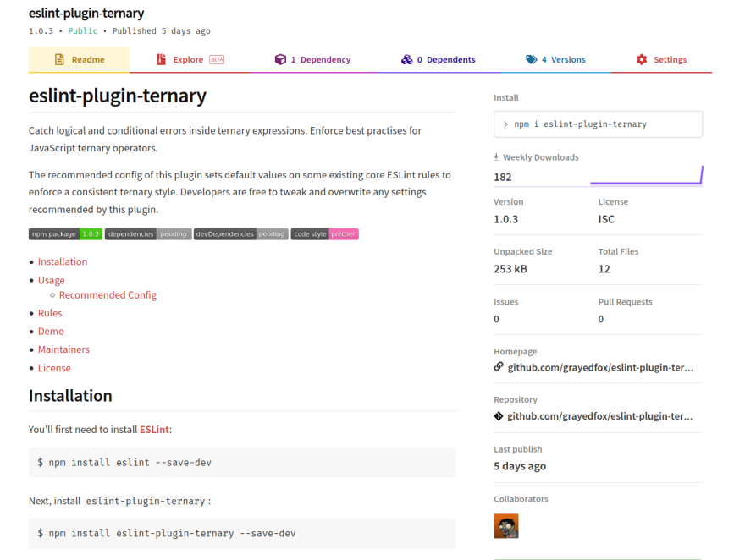Click the Explore red file icon

[x=161, y=60]
